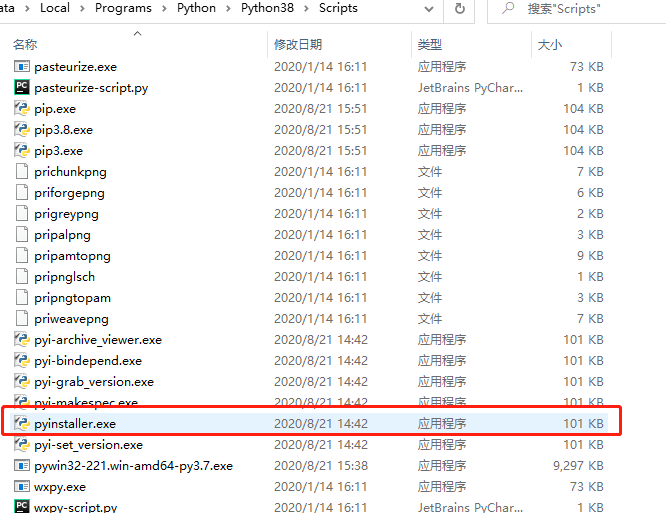Viewport: 666px width, 513px height.
Task: Click the Python icon of pip3.exe
Action: [22, 150]
